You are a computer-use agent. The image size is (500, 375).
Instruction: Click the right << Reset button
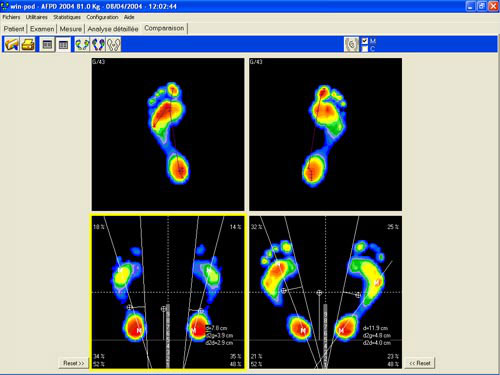[420, 363]
